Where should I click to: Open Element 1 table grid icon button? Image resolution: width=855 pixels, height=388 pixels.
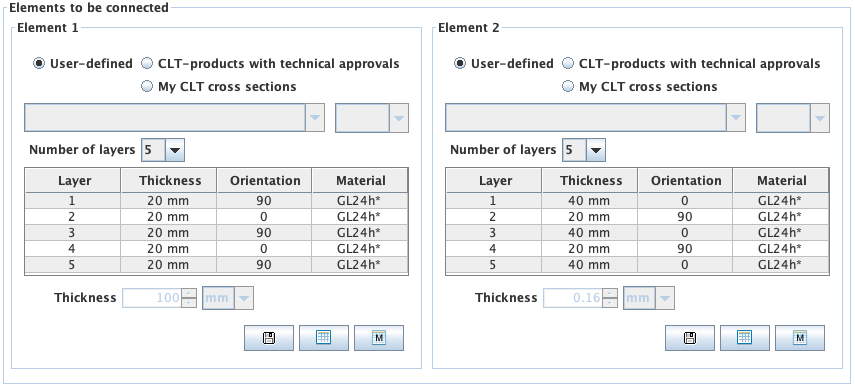click(x=324, y=338)
